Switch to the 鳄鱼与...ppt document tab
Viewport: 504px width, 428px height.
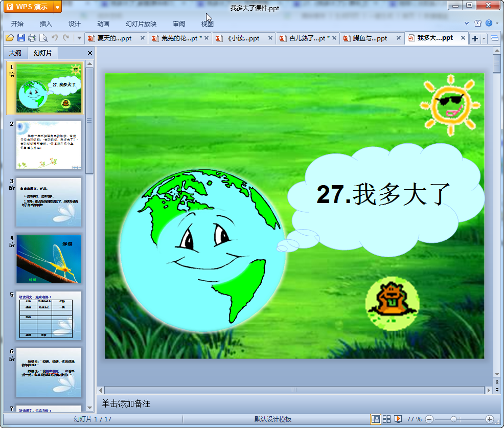pyautogui.click(x=370, y=38)
